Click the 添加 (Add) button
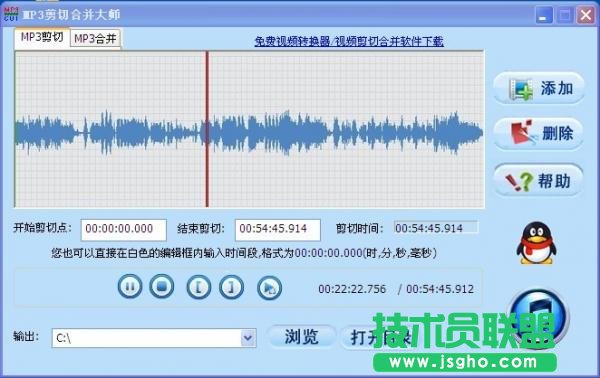 pyautogui.click(x=539, y=88)
